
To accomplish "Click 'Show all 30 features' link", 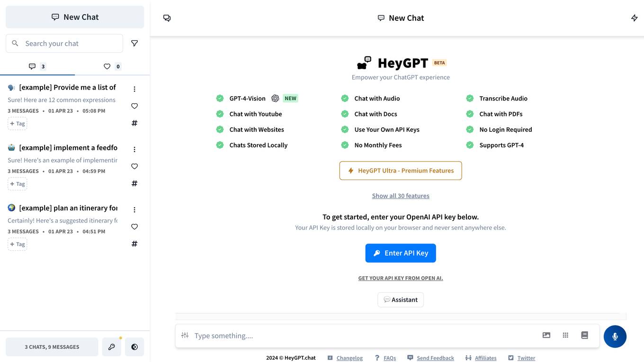I will point(401,196).
